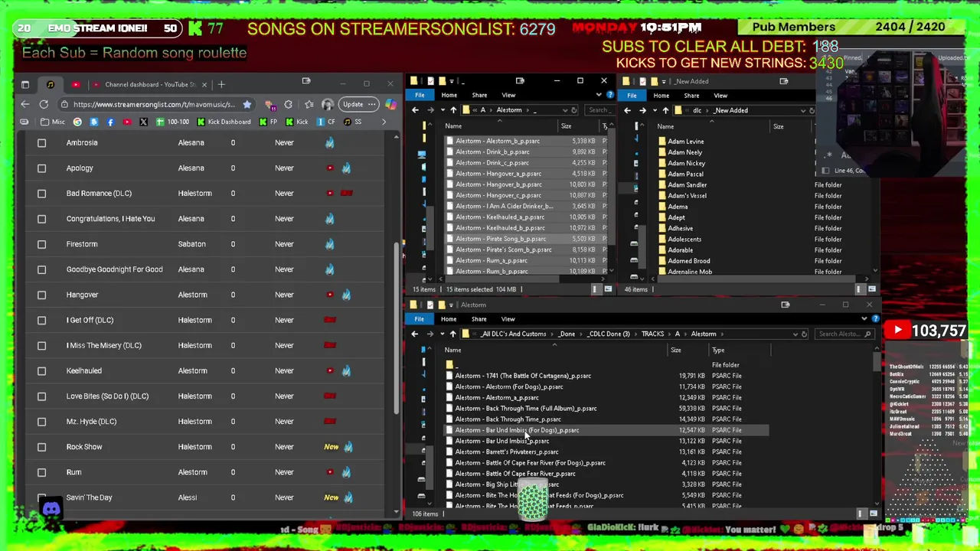Screen dimensions: 980x551
Task: Open browser profile avatar
Action: [x=328, y=104]
